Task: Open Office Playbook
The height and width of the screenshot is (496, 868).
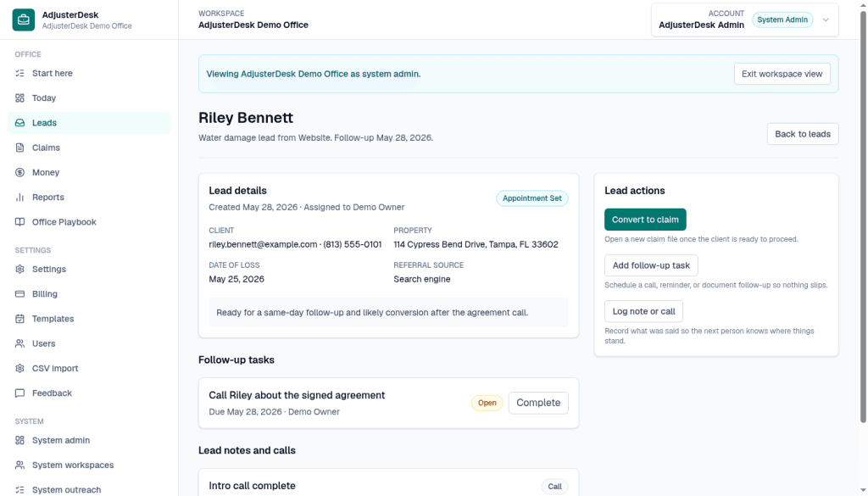Action: 89,222
